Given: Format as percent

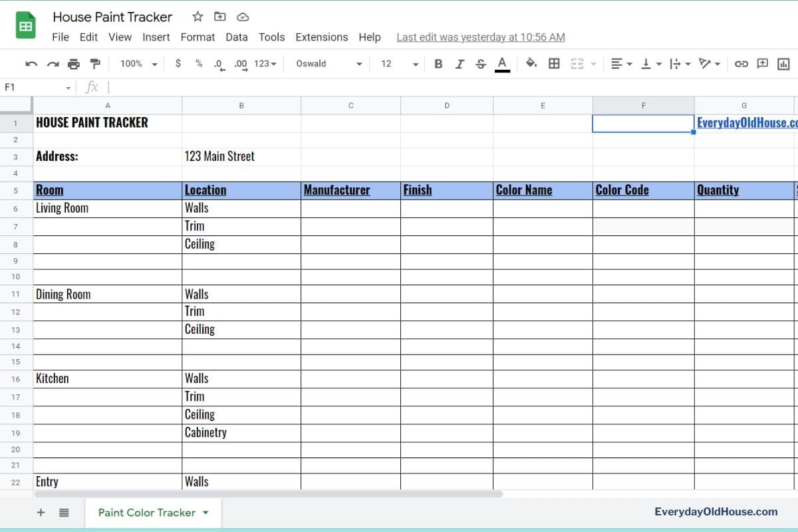Looking at the screenshot, I should pyautogui.click(x=199, y=63).
